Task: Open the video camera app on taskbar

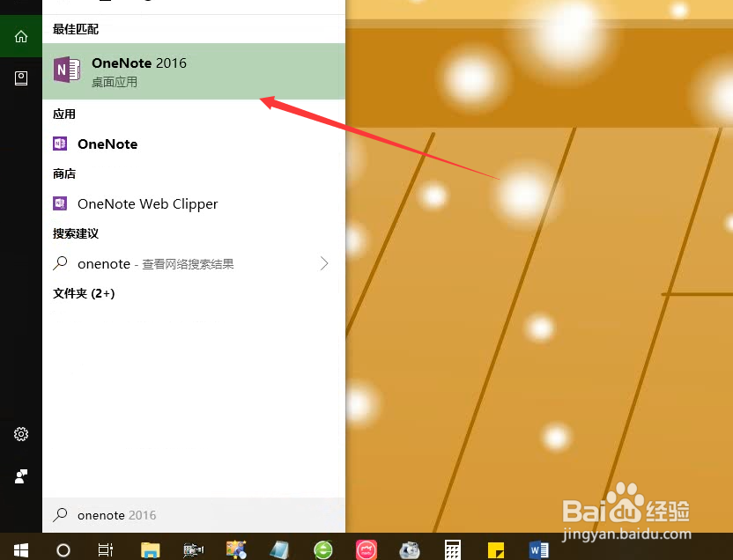Action: (193, 550)
